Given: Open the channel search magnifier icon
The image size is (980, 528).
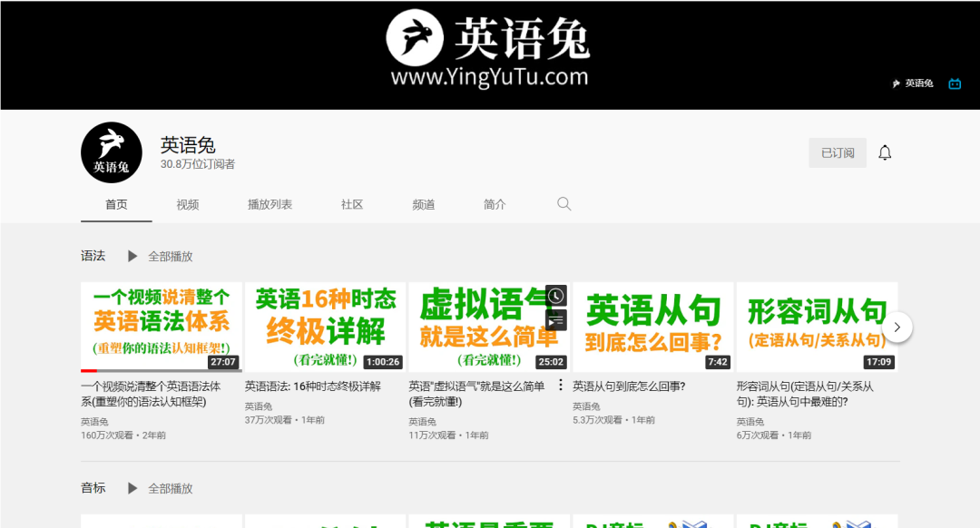Looking at the screenshot, I should pos(563,204).
